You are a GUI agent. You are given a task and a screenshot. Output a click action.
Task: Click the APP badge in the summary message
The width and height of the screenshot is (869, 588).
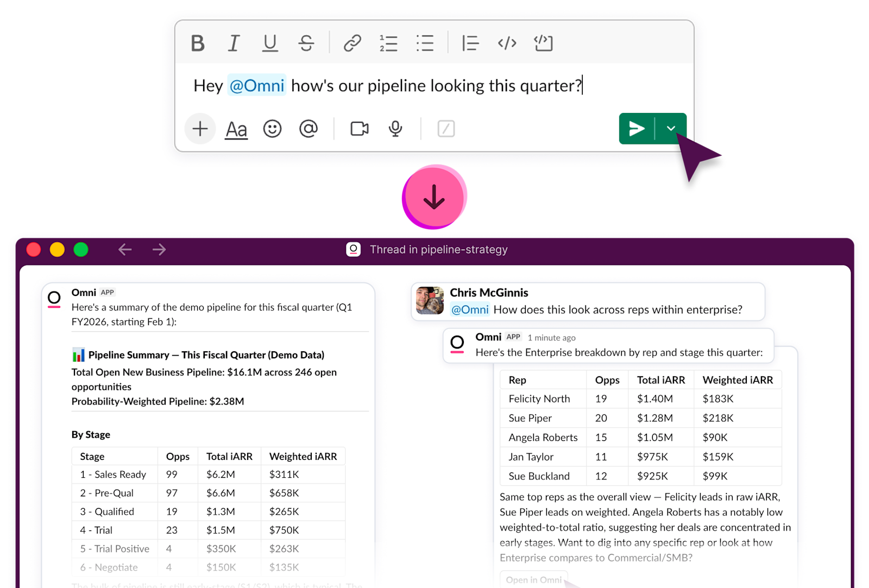108,292
